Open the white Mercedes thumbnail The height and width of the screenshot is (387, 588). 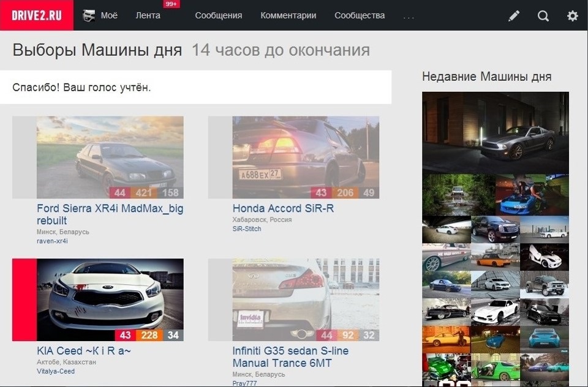click(x=496, y=285)
